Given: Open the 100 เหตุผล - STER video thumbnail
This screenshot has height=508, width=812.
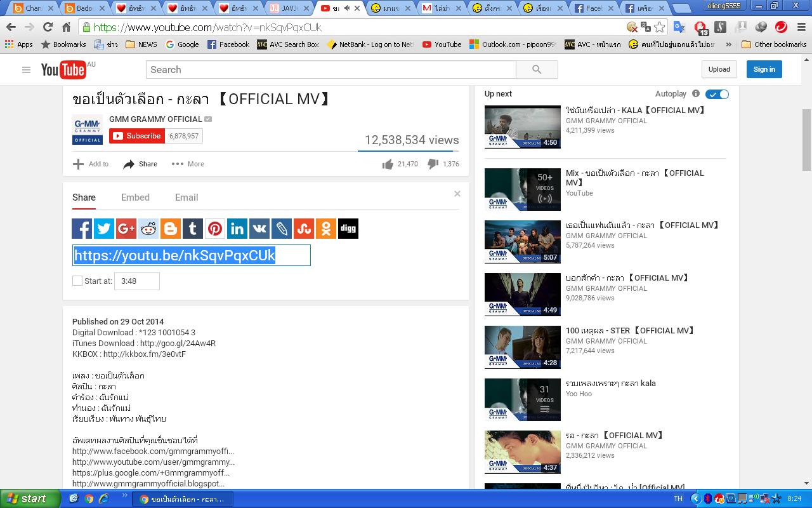Looking at the screenshot, I should (x=523, y=347).
